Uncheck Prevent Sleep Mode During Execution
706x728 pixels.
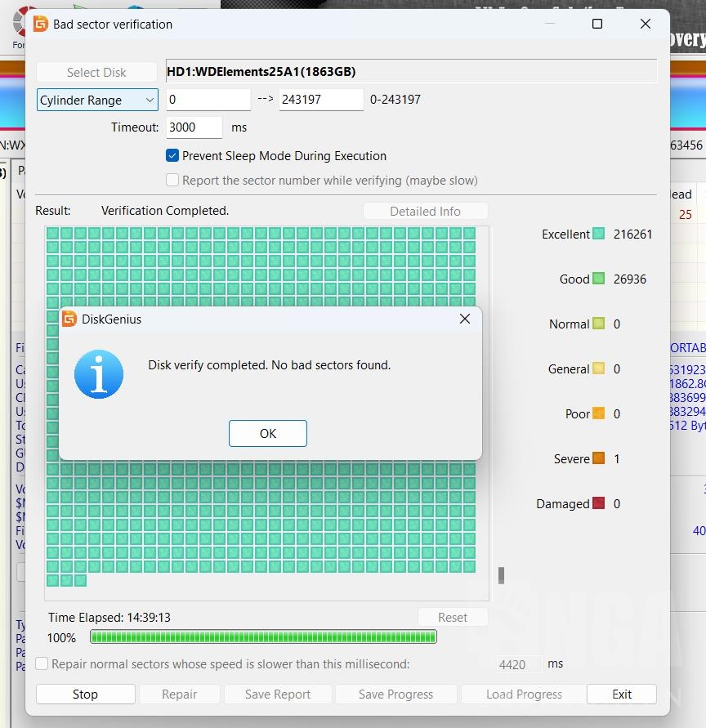coord(172,156)
